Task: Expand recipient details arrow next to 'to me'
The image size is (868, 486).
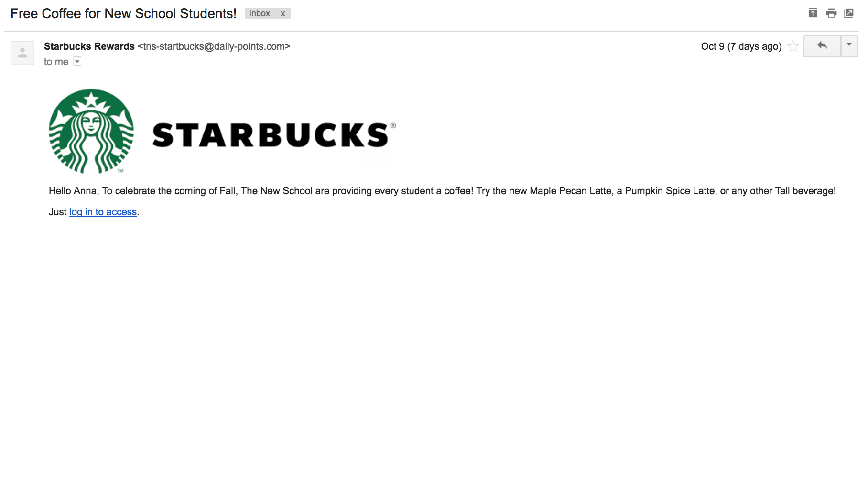Action: pyautogui.click(x=77, y=61)
